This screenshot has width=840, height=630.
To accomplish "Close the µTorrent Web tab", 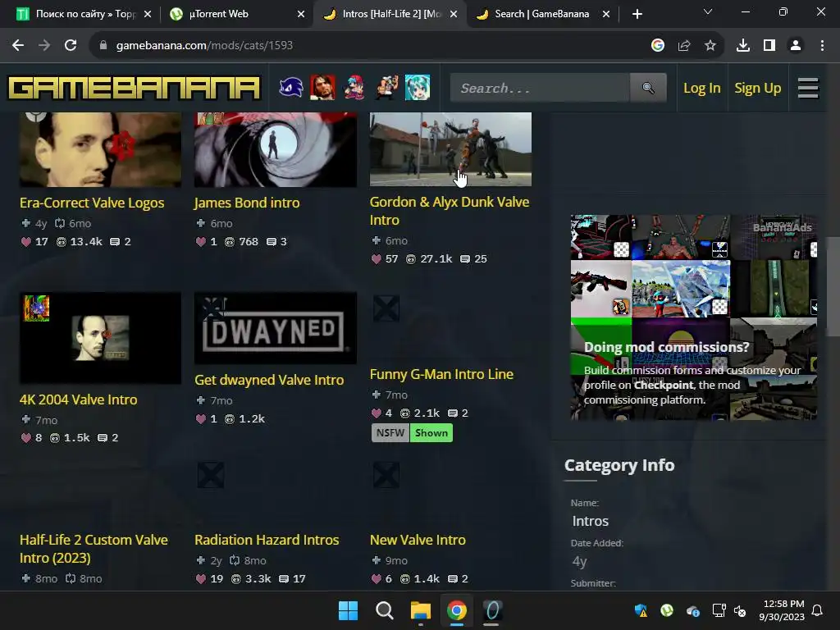I will point(301,15).
